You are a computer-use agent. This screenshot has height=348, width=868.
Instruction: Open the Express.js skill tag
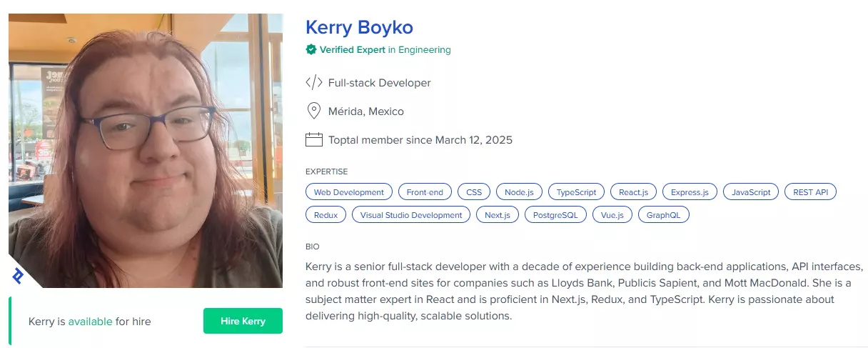[x=689, y=192]
